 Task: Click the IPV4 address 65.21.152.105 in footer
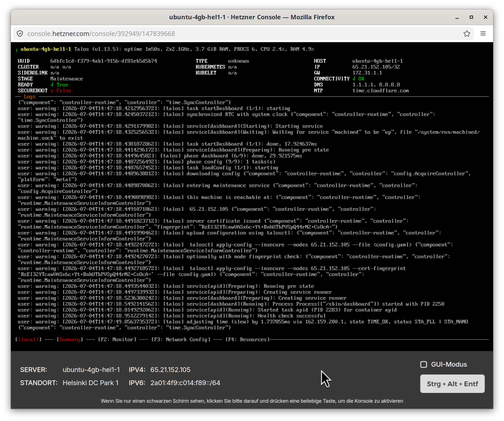pyautogui.click(x=170, y=370)
